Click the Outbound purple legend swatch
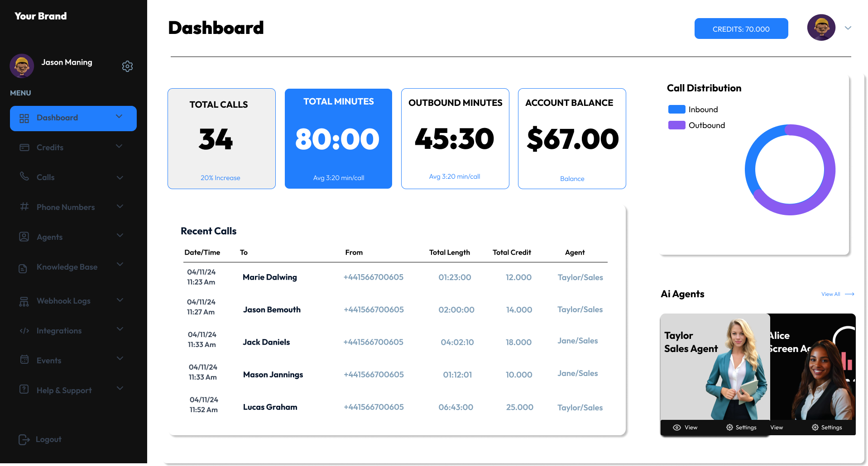The width and height of the screenshot is (868, 466). tap(676, 125)
